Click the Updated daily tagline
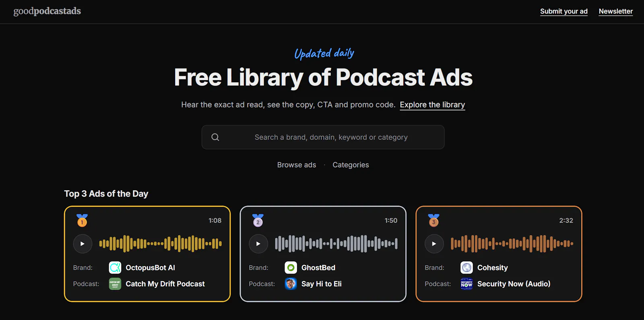Image resolution: width=644 pixels, height=320 pixels. tap(324, 53)
